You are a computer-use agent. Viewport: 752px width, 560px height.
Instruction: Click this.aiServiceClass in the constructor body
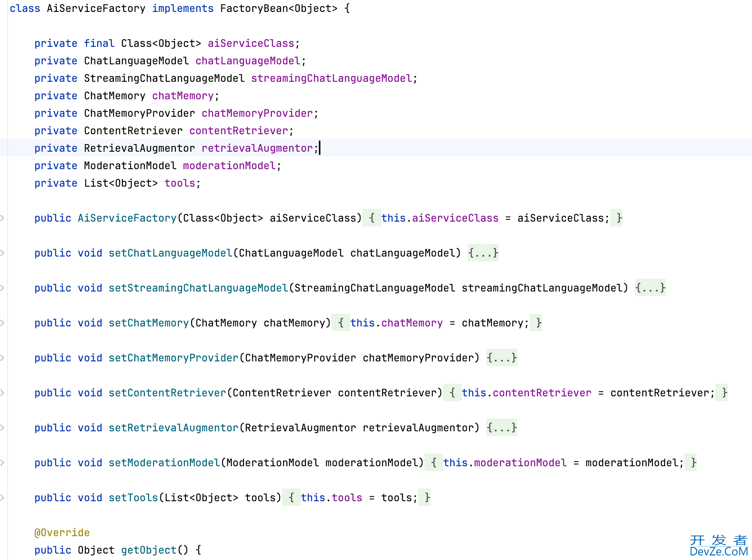(440, 218)
